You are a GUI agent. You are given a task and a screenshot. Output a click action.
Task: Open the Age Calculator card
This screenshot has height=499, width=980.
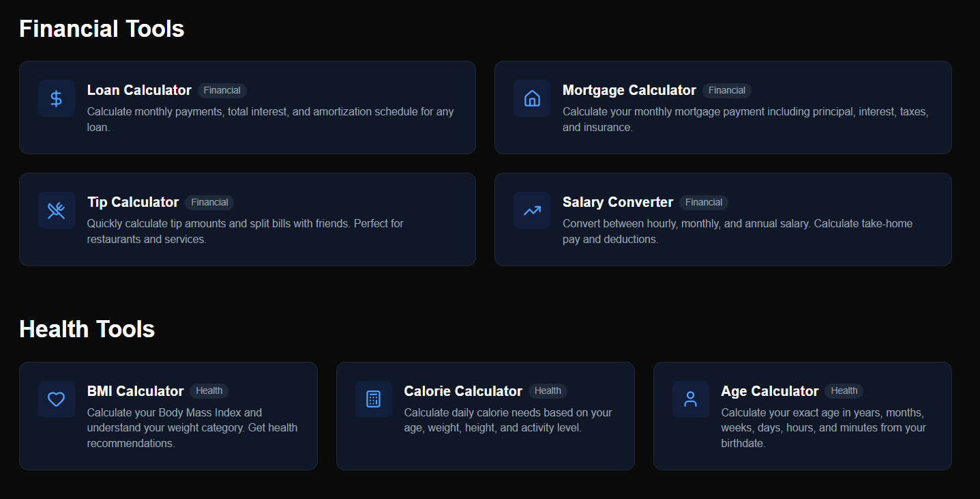tap(802, 416)
